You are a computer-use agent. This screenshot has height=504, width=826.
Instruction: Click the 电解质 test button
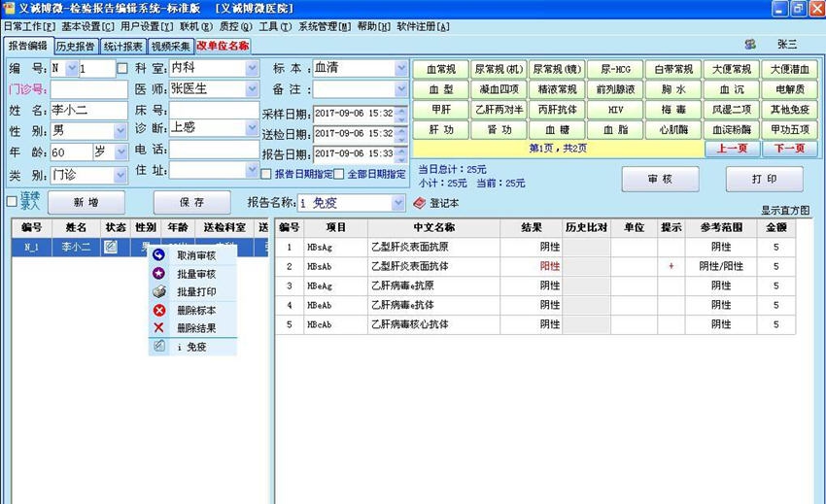(790, 89)
